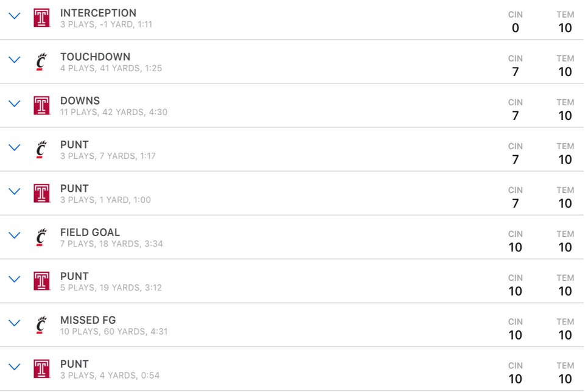The image size is (588, 392).
Task: Click Temple logo on 1-yard Punt drive
Action: [x=41, y=194]
